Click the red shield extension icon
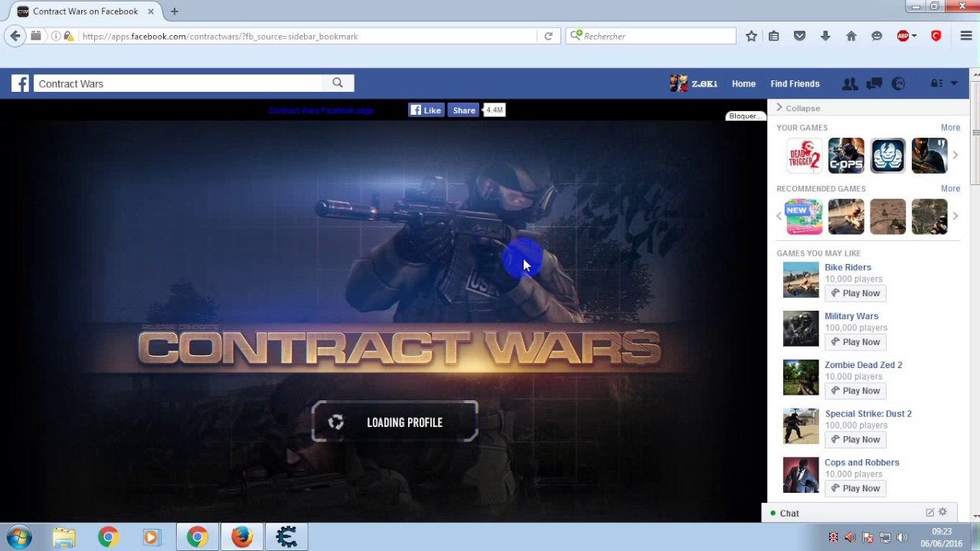This screenshot has width=980, height=551. click(936, 36)
